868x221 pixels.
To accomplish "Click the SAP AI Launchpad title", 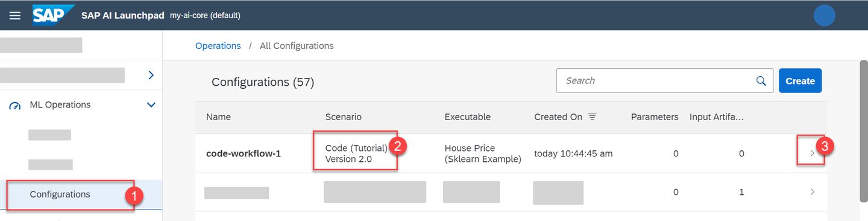I will 123,16.
